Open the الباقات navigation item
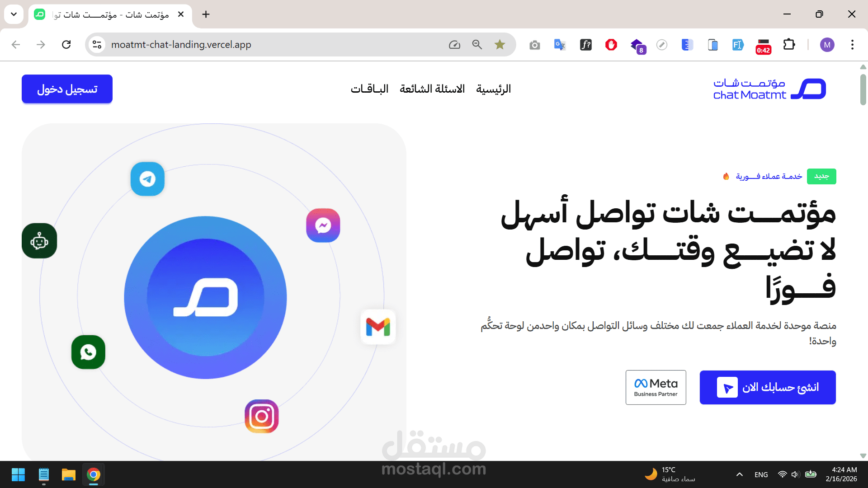 (x=370, y=89)
